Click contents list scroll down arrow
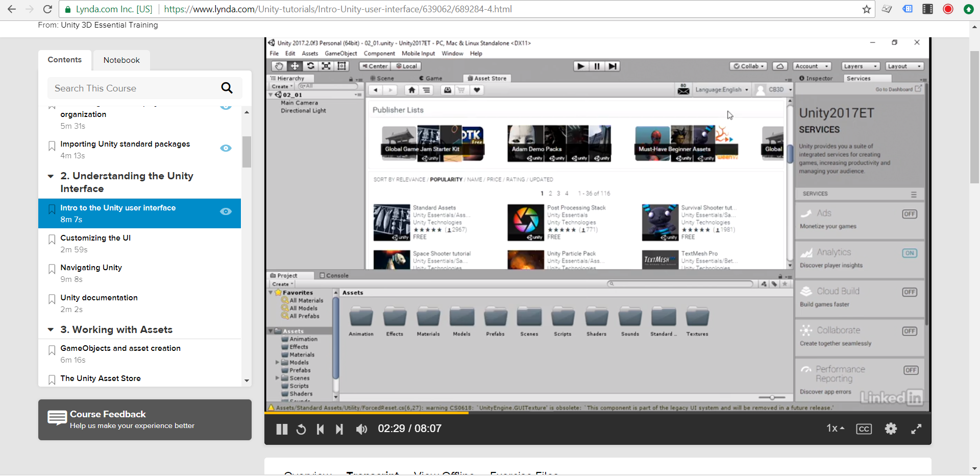The height and width of the screenshot is (476, 980). (247, 380)
